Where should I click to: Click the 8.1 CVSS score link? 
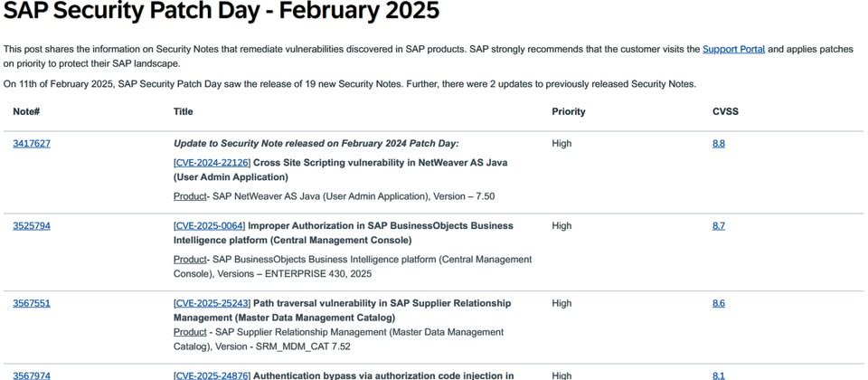[x=719, y=375]
